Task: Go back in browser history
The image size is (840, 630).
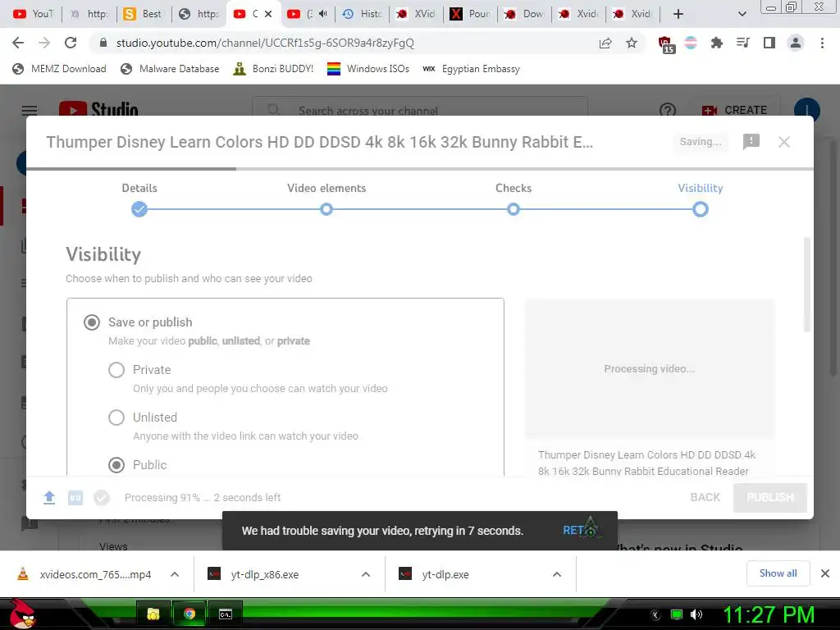Action: tap(18, 43)
